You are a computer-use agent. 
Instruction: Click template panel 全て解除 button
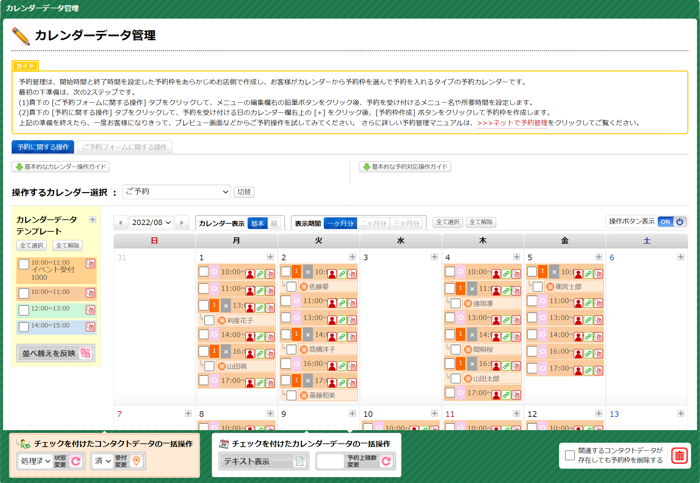[67, 246]
